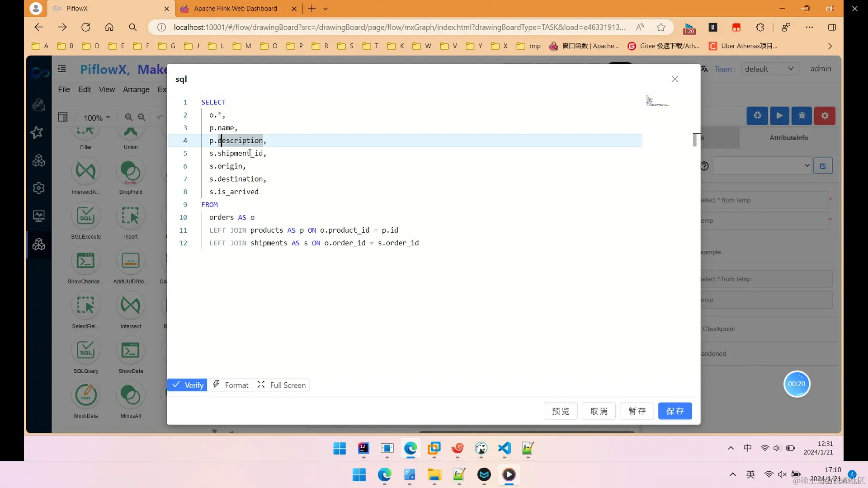This screenshot has height=488, width=868.
Task: Click the blue debug bug button
Action: (802, 116)
